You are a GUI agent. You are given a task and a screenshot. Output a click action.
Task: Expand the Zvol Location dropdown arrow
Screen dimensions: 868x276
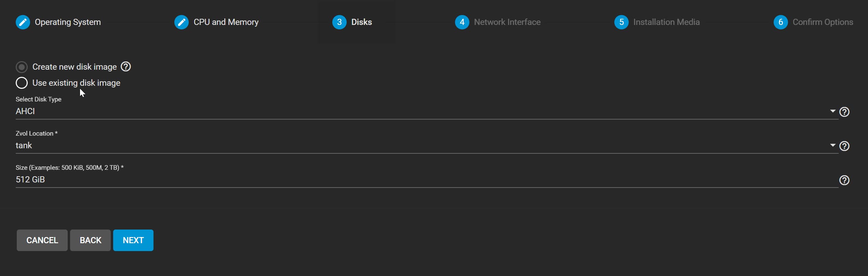[833, 146]
